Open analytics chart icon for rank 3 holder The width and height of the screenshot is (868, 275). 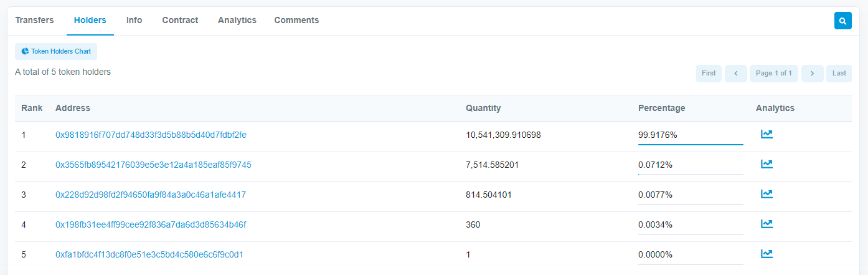pyautogui.click(x=767, y=194)
